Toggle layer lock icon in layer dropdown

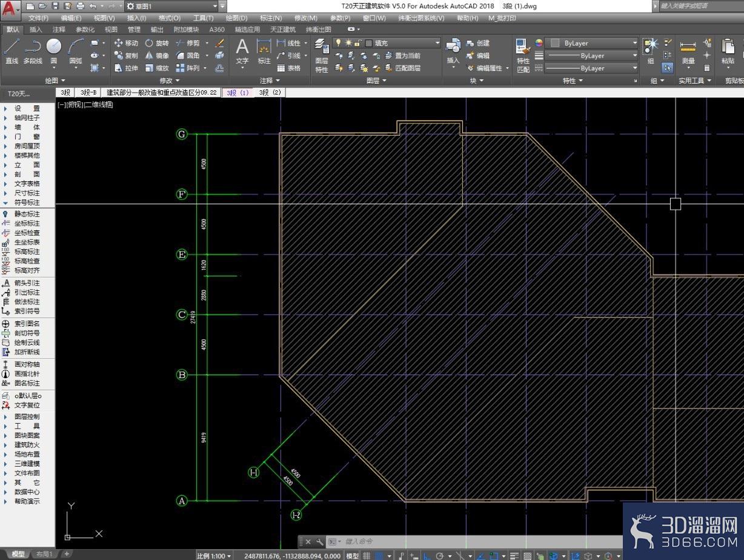[x=359, y=43]
